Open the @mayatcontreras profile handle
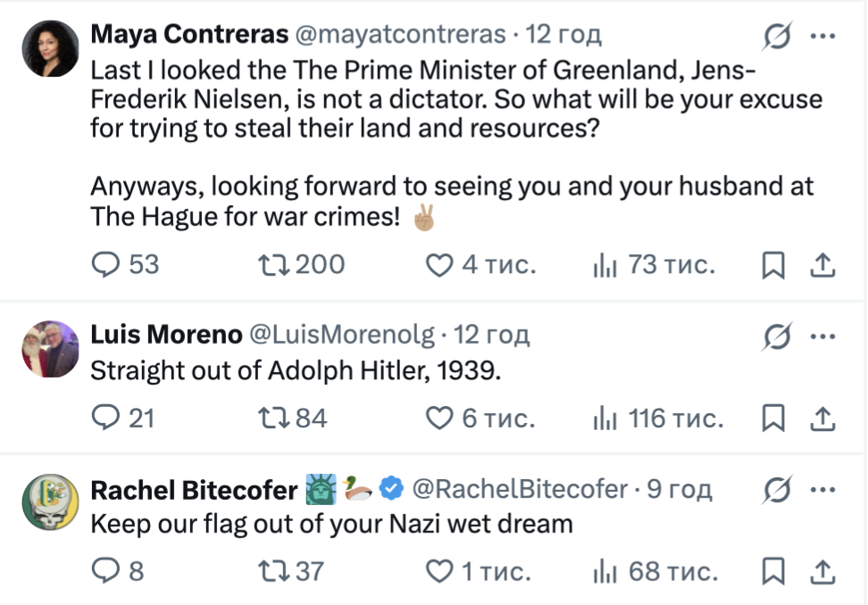The width and height of the screenshot is (868, 605). coord(399,35)
